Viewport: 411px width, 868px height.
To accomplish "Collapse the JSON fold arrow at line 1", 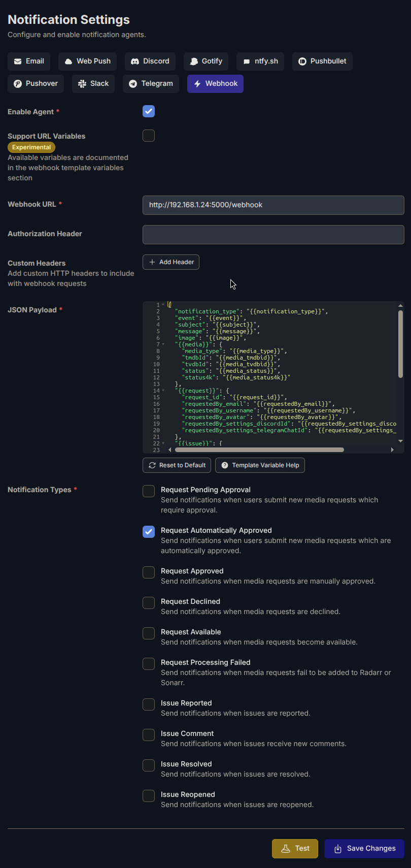I will tap(163, 305).
